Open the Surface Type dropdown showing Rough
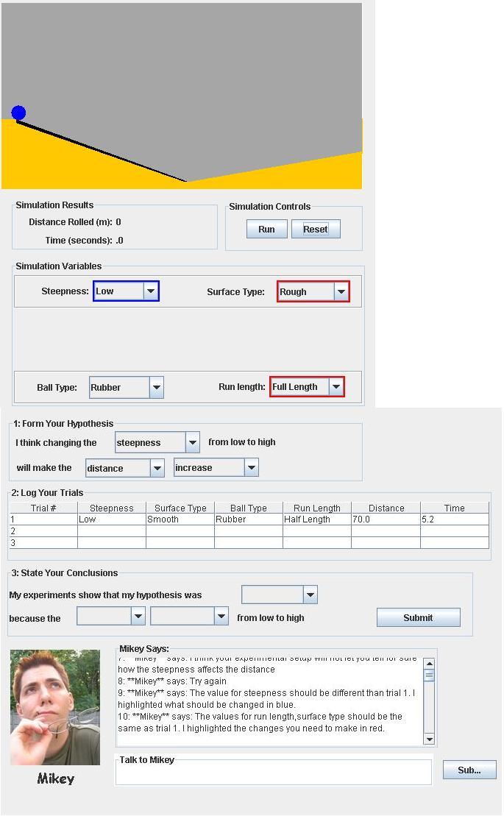 313,292
